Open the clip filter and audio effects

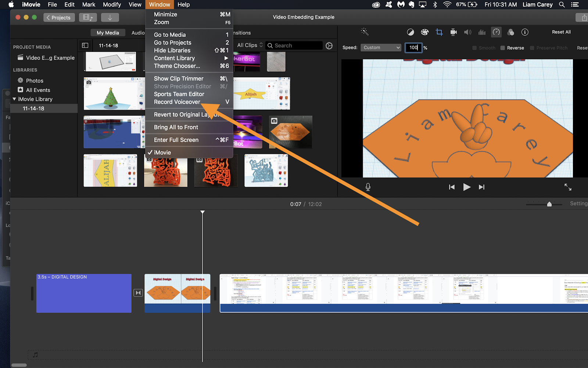511,32
